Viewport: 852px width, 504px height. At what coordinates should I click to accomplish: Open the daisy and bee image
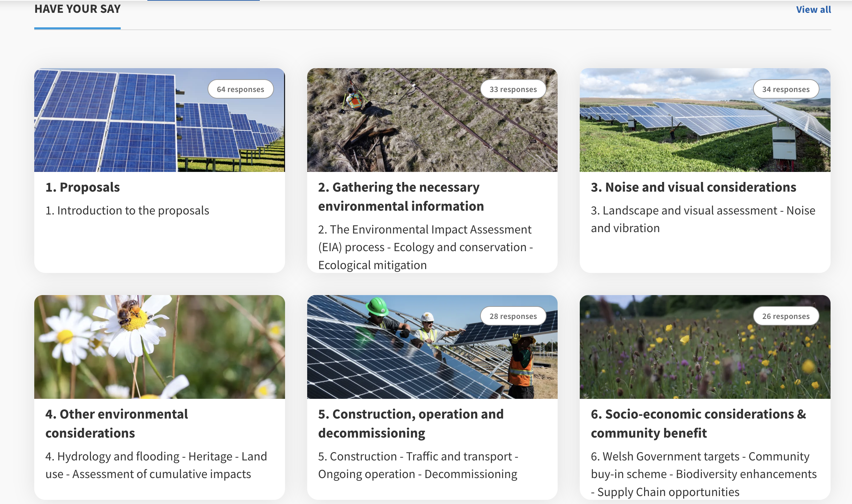coord(159,347)
